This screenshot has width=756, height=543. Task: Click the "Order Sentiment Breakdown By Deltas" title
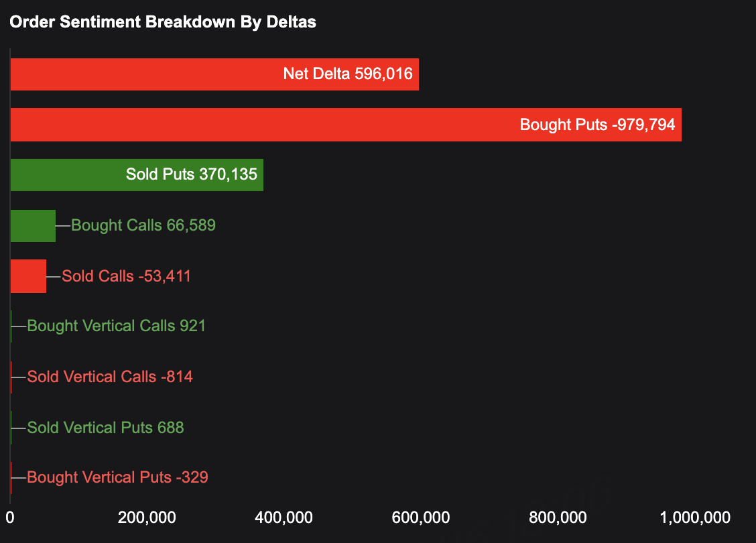[163, 21]
